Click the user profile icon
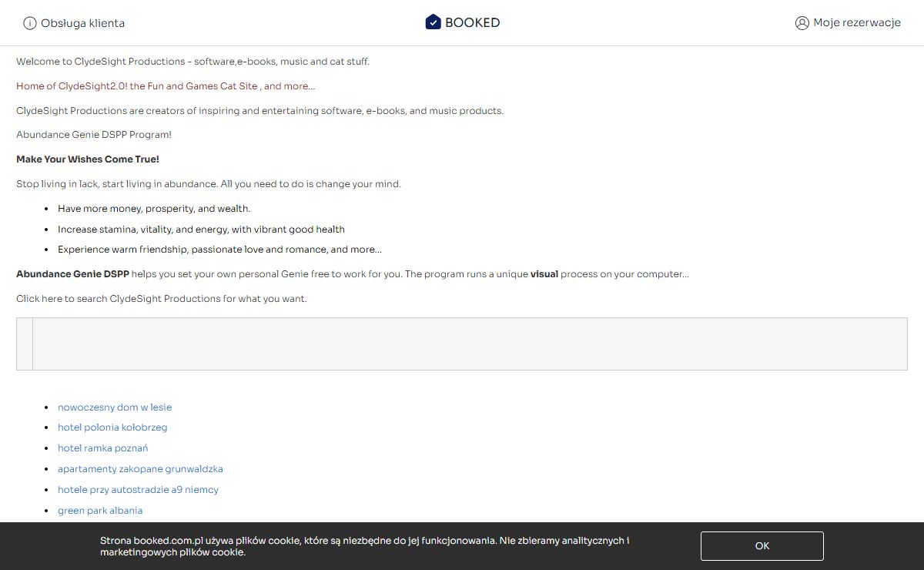Image resolution: width=924 pixels, height=570 pixels. [802, 23]
